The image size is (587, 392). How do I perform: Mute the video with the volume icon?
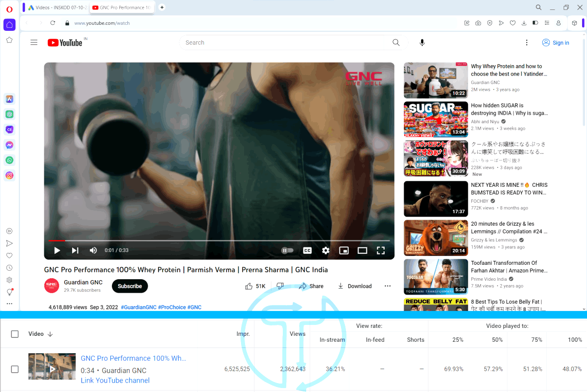coord(93,250)
